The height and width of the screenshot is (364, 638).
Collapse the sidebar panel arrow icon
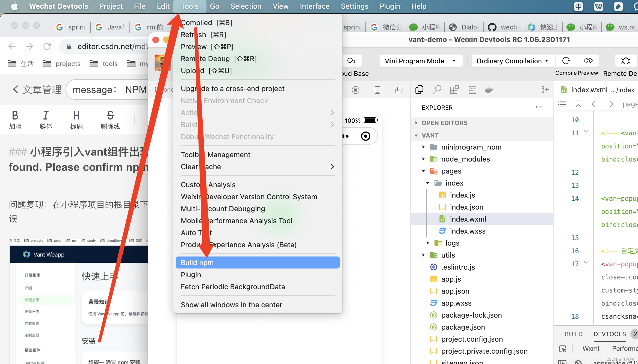point(545,90)
